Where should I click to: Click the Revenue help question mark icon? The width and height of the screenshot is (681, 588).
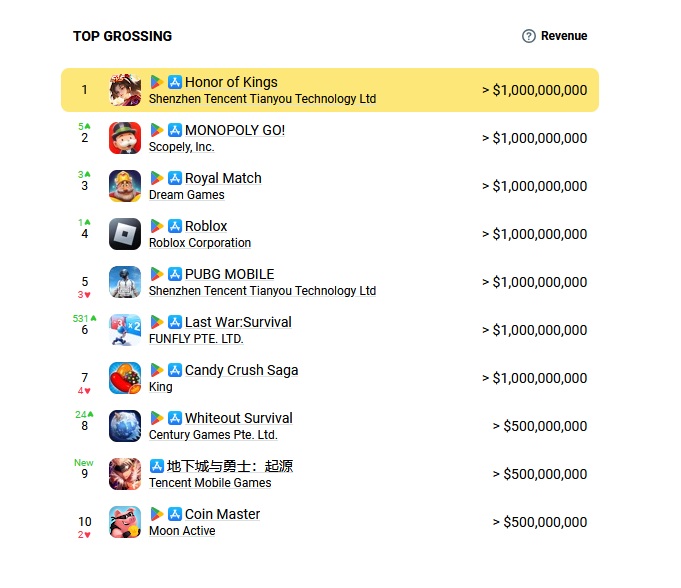coord(529,36)
